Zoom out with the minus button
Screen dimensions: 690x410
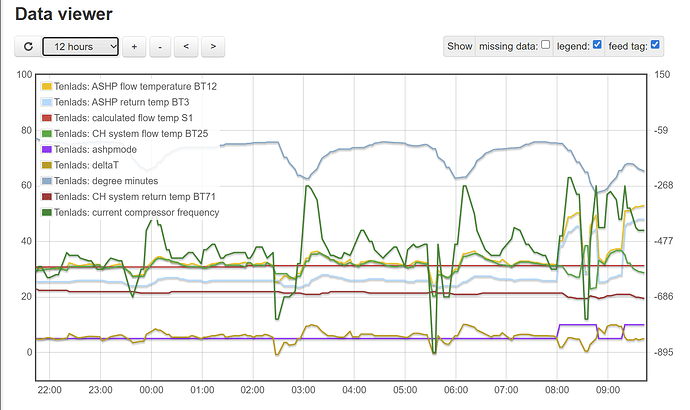(160, 46)
